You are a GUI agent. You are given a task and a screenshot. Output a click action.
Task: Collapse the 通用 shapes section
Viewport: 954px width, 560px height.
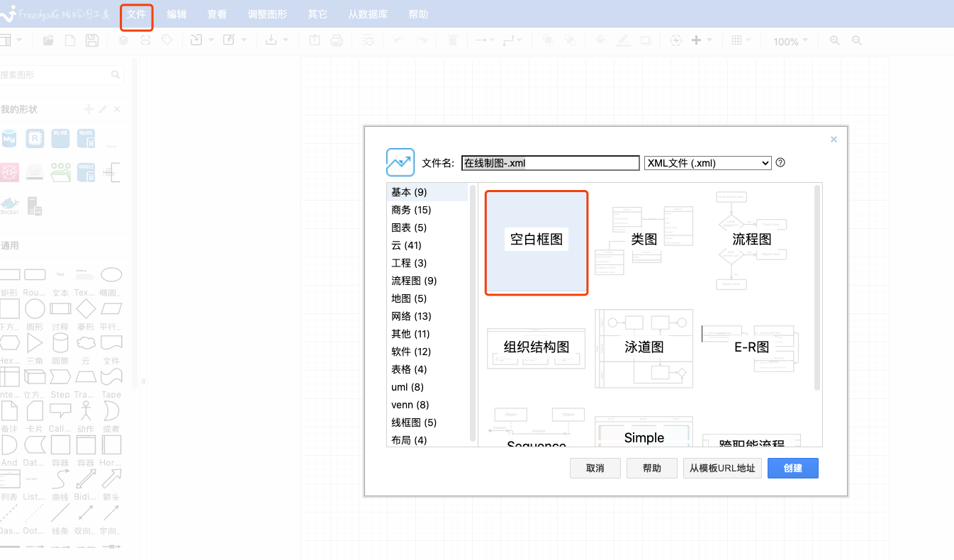click(10, 245)
